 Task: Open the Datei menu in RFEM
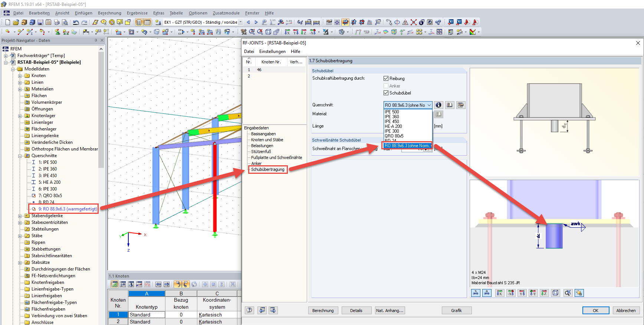18,13
